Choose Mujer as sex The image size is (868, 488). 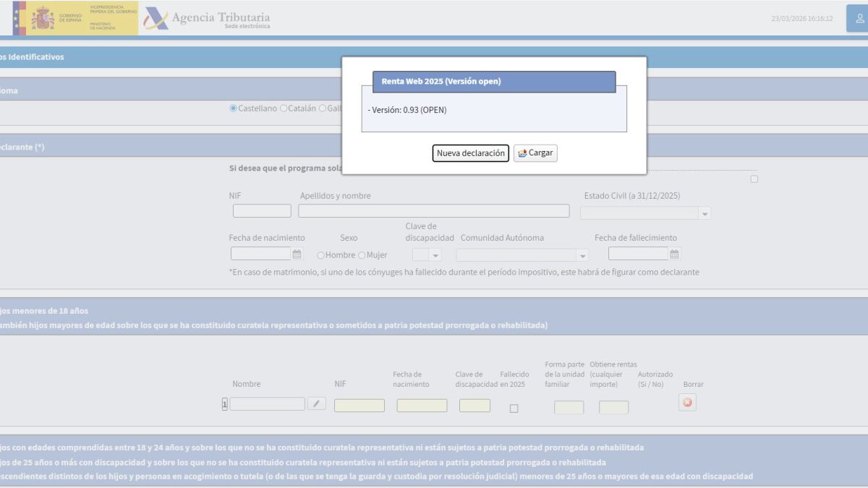coord(362,255)
